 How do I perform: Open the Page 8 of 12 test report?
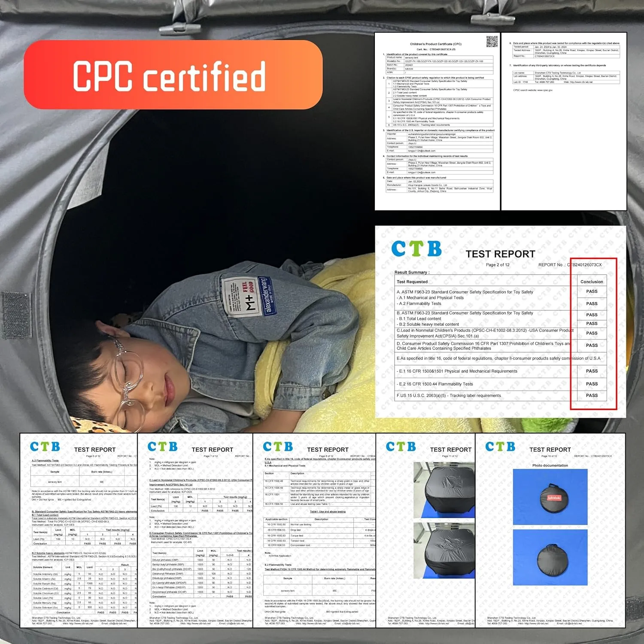[x=314, y=530]
